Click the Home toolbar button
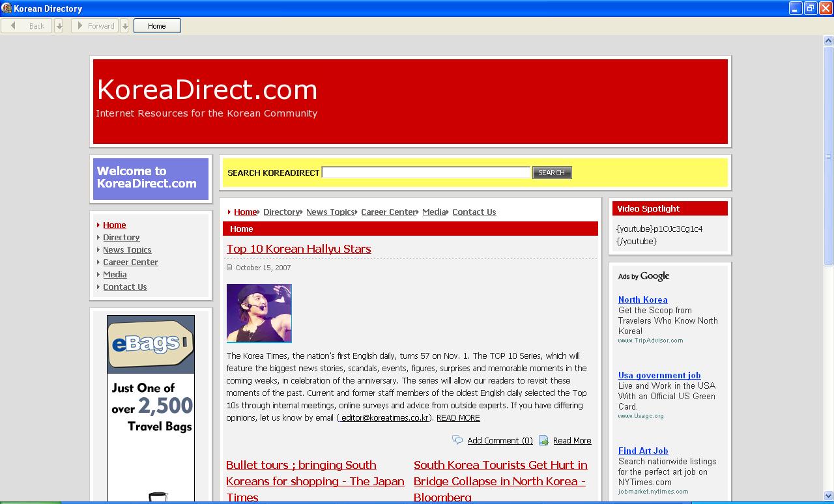Image resolution: width=834 pixels, height=504 pixels. click(157, 26)
